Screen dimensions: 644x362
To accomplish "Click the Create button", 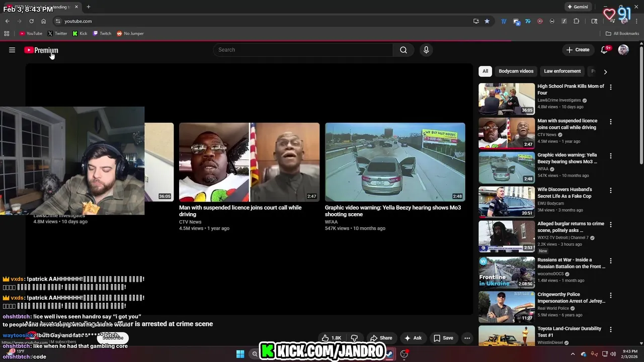I will pos(578,50).
